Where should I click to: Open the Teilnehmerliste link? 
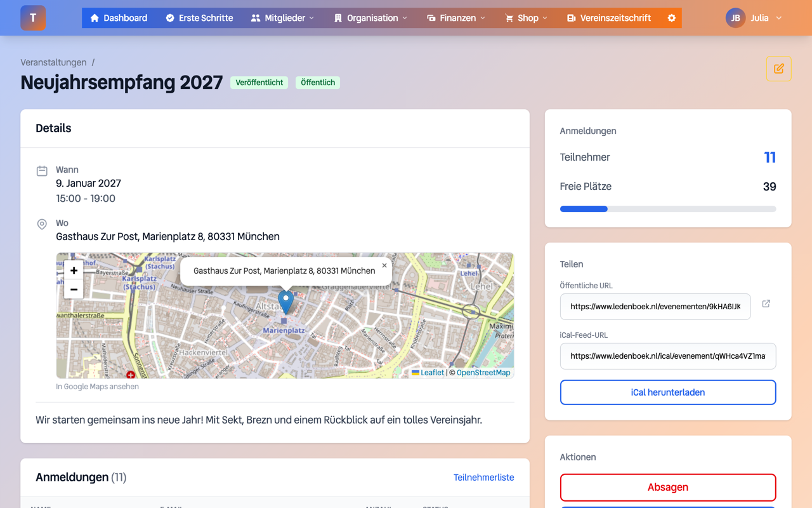(x=483, y=478)
